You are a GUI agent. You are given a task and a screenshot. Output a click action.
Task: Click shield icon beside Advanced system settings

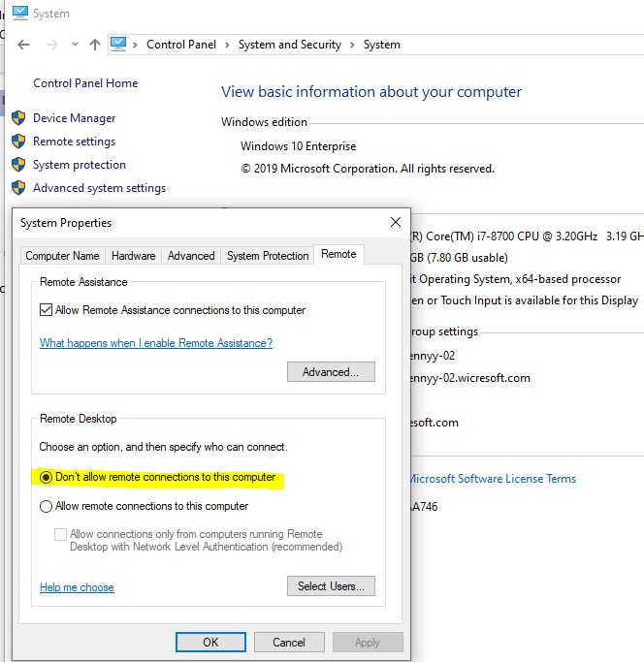18,188
